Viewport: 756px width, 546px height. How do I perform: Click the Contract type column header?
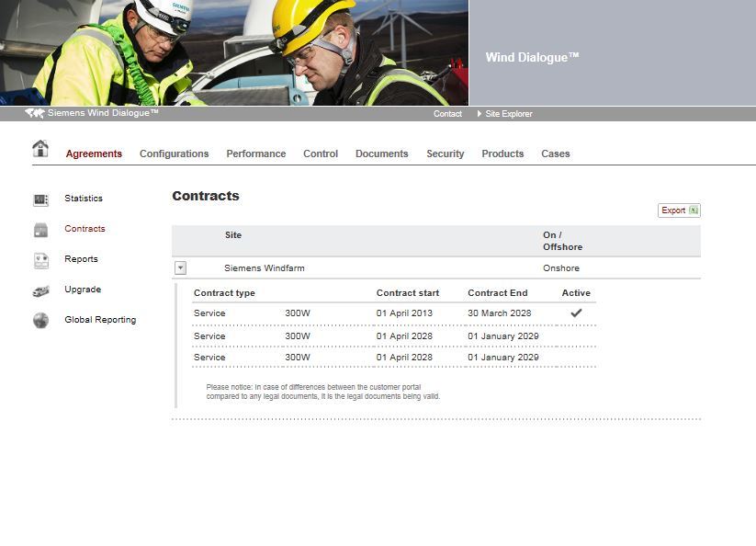[x=224, y=293]
